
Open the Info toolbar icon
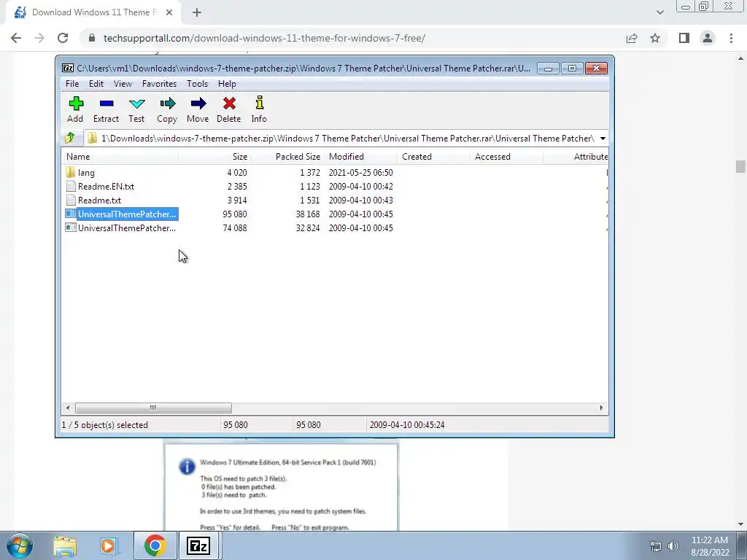click(259, 103)
